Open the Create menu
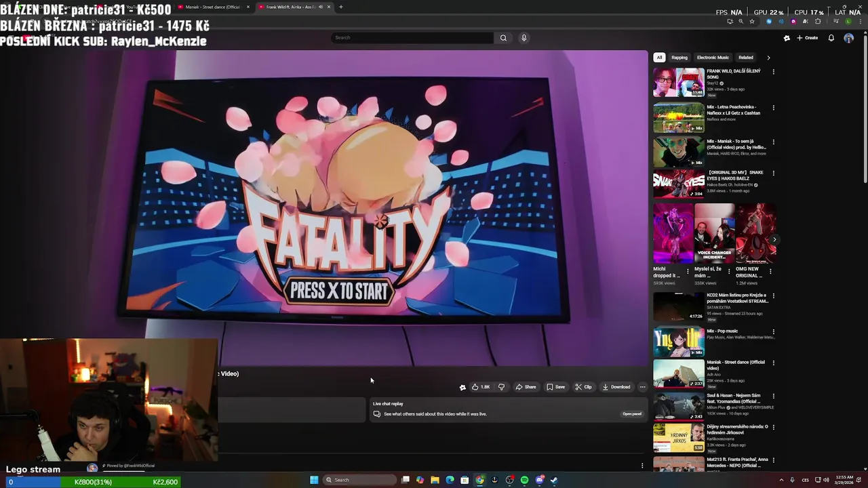 (x=807, y=38)
